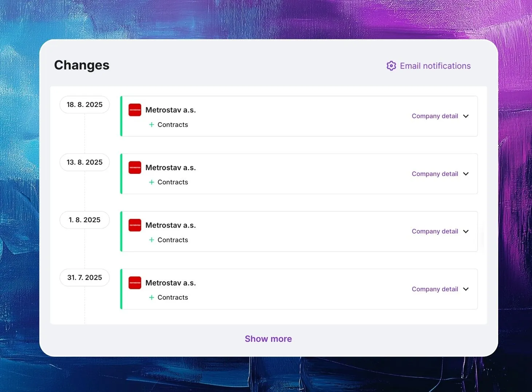Click Contracts label in 1. 8. 2025 entry

click(173, 240)
